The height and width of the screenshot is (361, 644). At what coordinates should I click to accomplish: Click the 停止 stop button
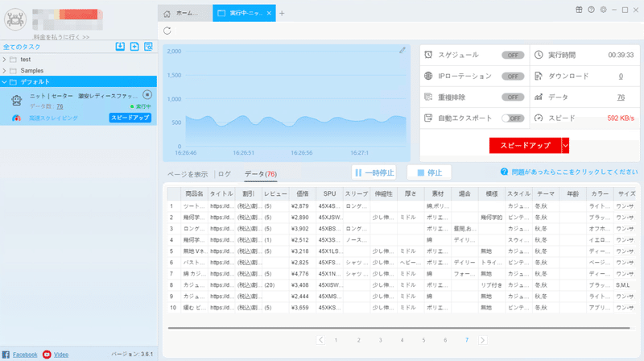pyautogui.click(x=429, y=172)
